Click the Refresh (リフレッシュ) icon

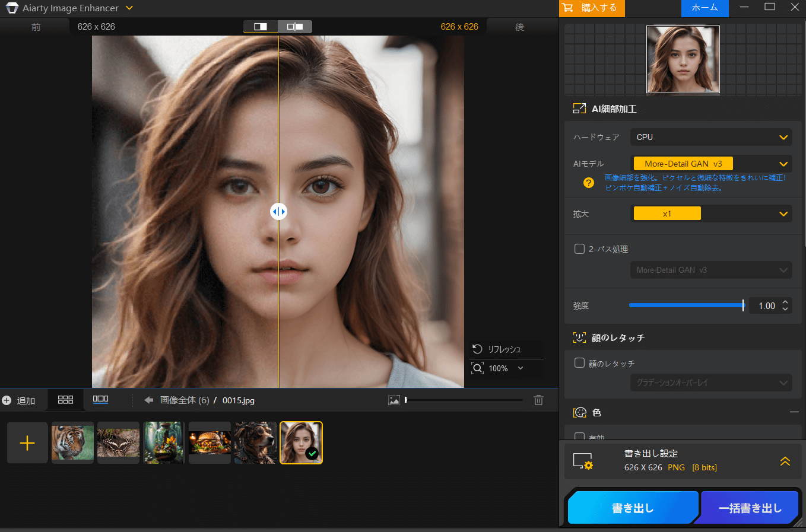[477, 349]
